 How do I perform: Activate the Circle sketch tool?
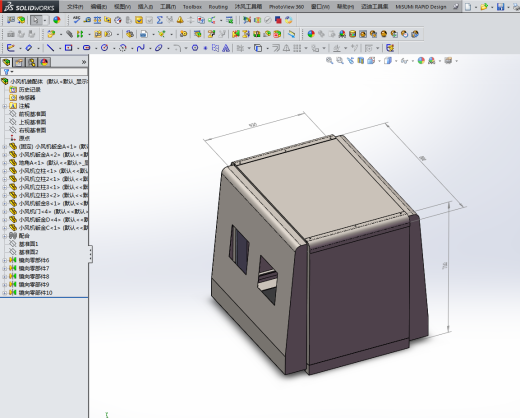[105, 48]
